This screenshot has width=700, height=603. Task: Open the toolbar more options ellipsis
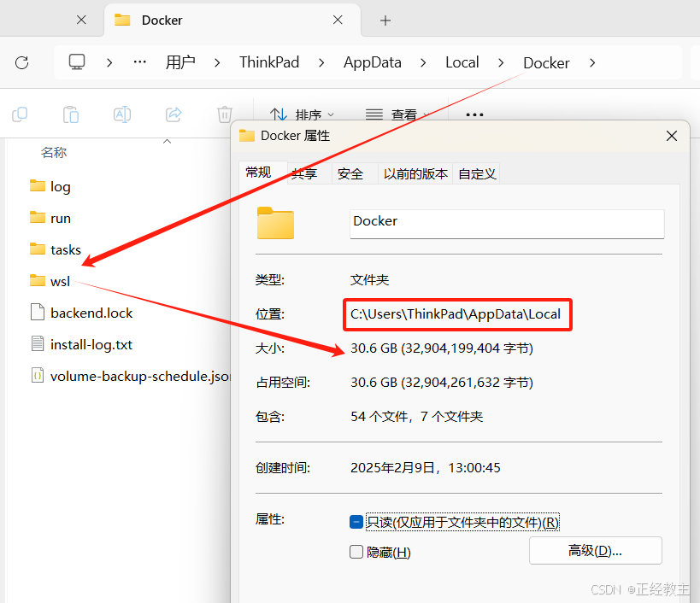point(474,114)
